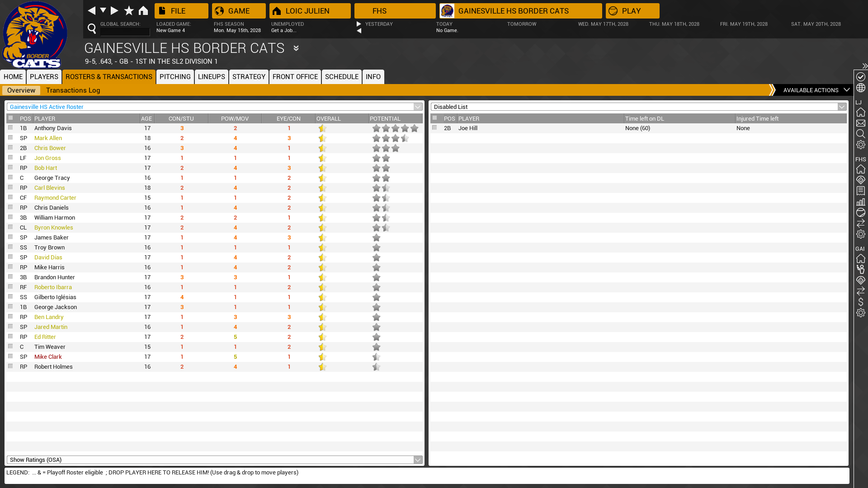Click the globe icon in right sidebar
The height and width of the screenshot is (488, 868).
click(860, 88)
